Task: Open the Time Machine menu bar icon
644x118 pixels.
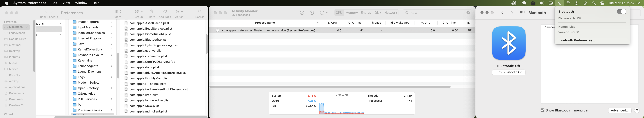Action: 585,3
